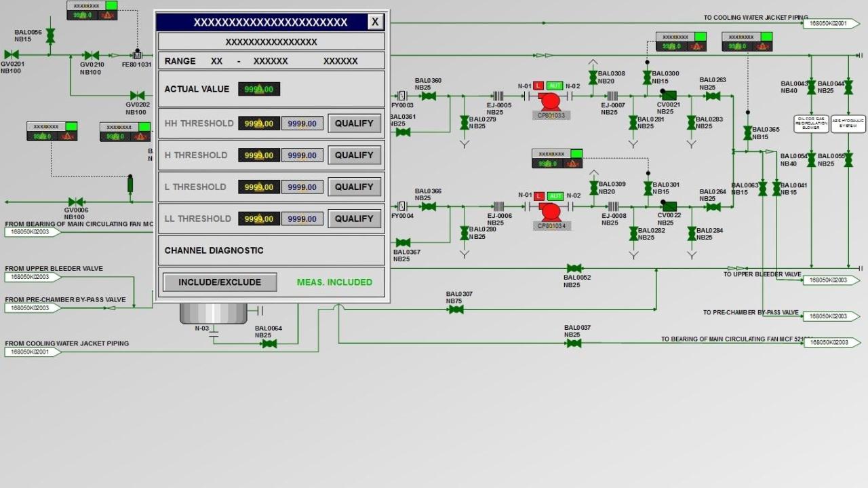Click L THRESHOLD setpoint input field
The image size is (868, 488).
pos(302,187)
